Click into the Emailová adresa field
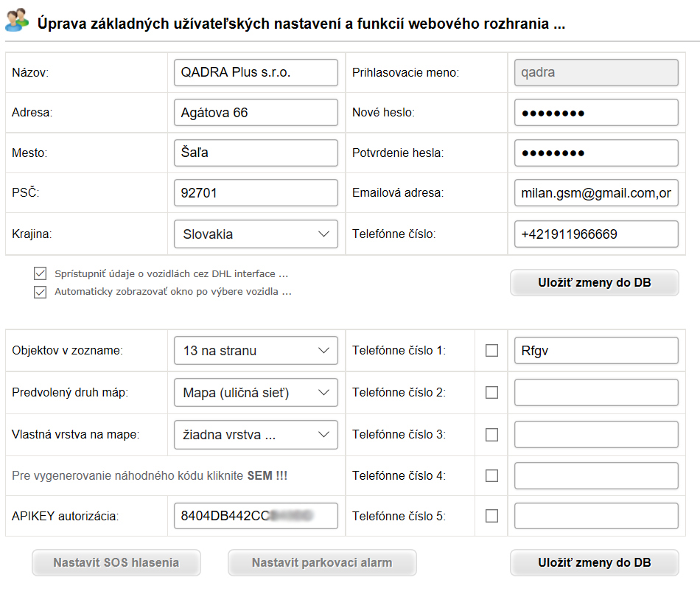700x594 pixels. pos(596,193)
